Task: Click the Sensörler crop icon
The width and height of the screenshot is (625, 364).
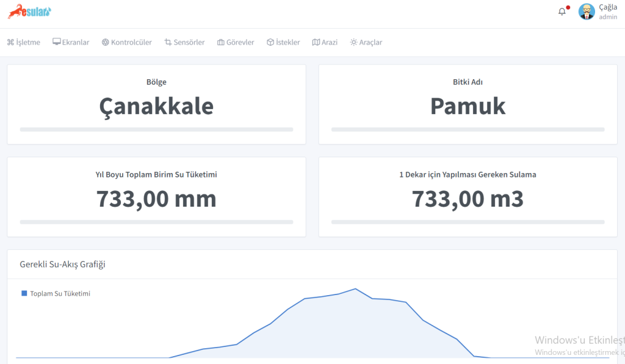Action: pos(168,43)
